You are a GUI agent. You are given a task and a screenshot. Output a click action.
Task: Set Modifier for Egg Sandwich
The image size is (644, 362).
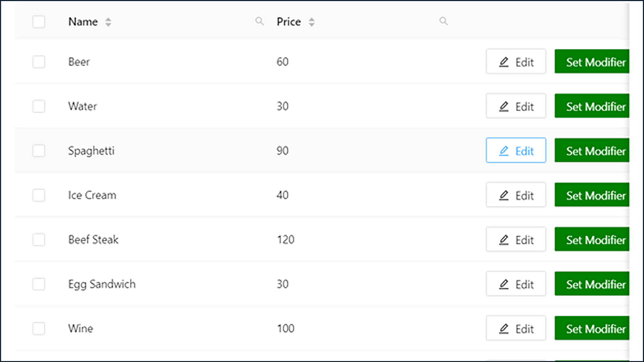click(592, 284)
